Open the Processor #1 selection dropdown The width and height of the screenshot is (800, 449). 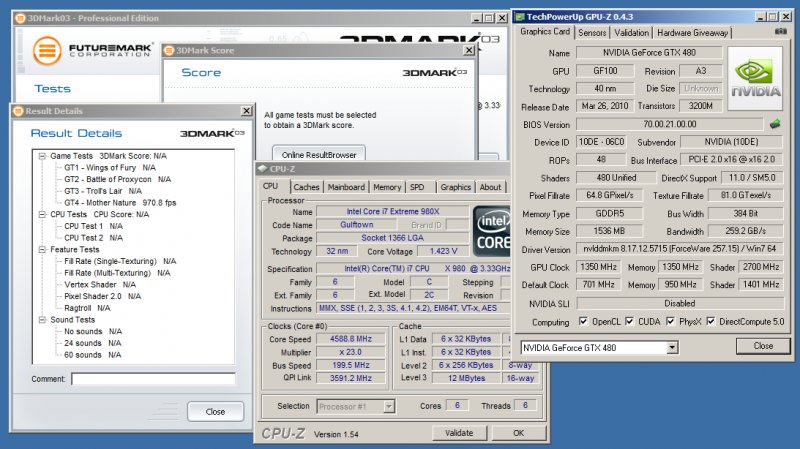tap(389, 406)
